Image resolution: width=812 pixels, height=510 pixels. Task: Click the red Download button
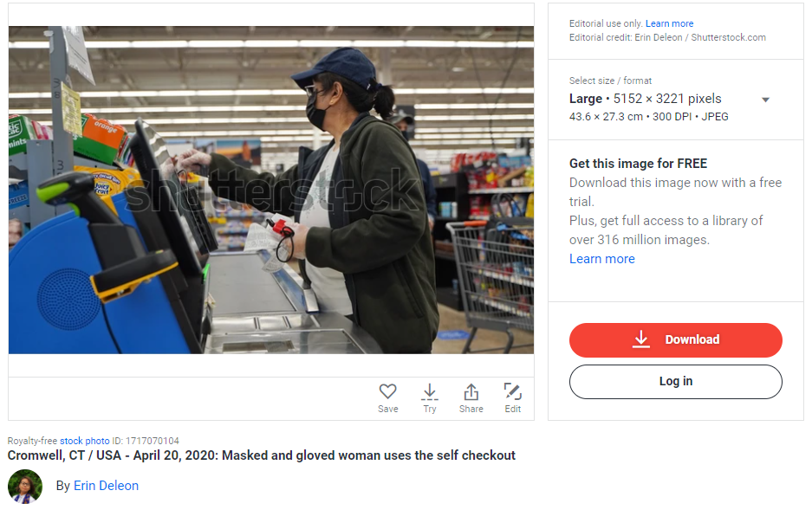pos(675,339)
